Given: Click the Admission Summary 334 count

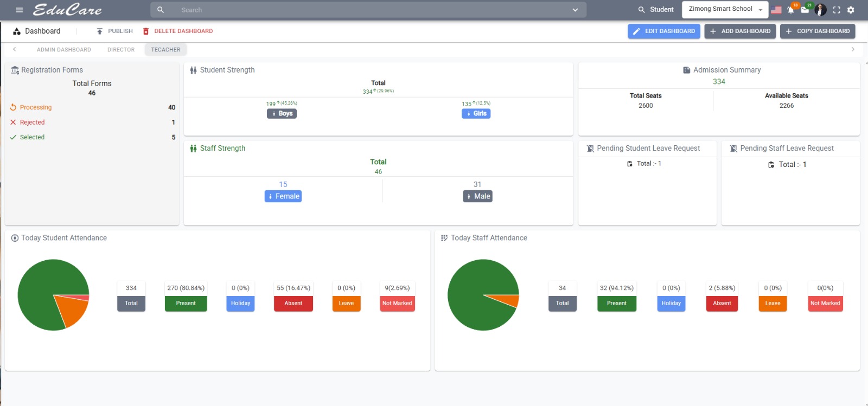Looking at the screenshot, I should (x=719, y=82).
